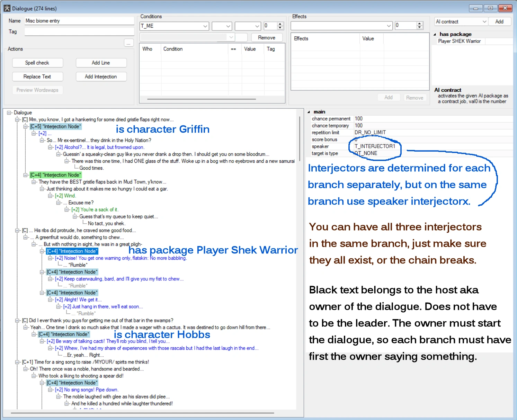Select the 'Player SHEK Warrior' package entry
The image size is (517, 420).
pos(460,41)
